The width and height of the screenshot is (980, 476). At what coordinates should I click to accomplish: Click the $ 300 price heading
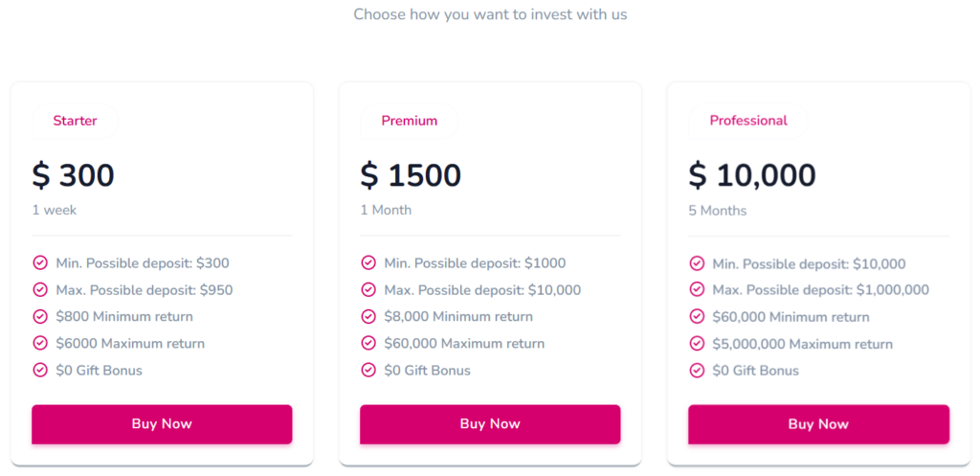click(x=73, y=175)
